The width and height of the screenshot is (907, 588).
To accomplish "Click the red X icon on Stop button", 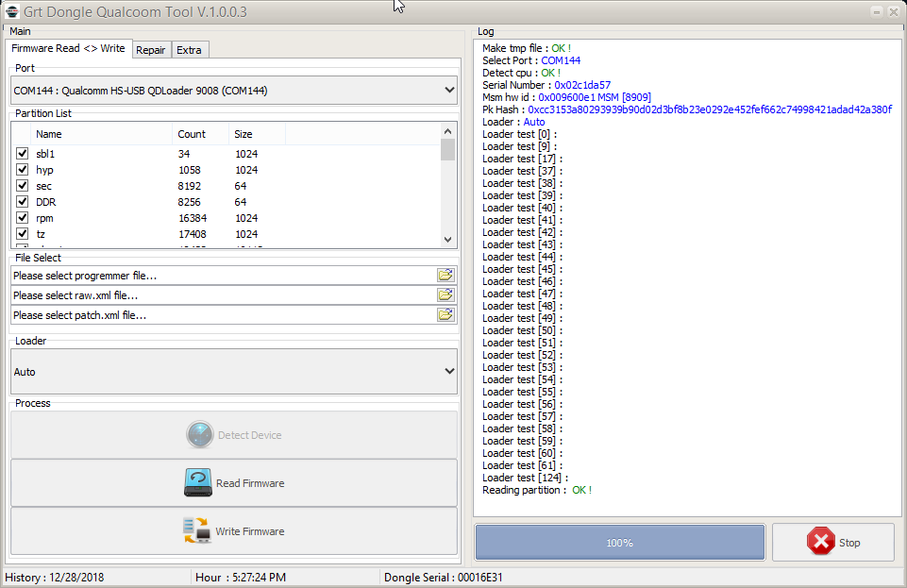I will point(821,542).
